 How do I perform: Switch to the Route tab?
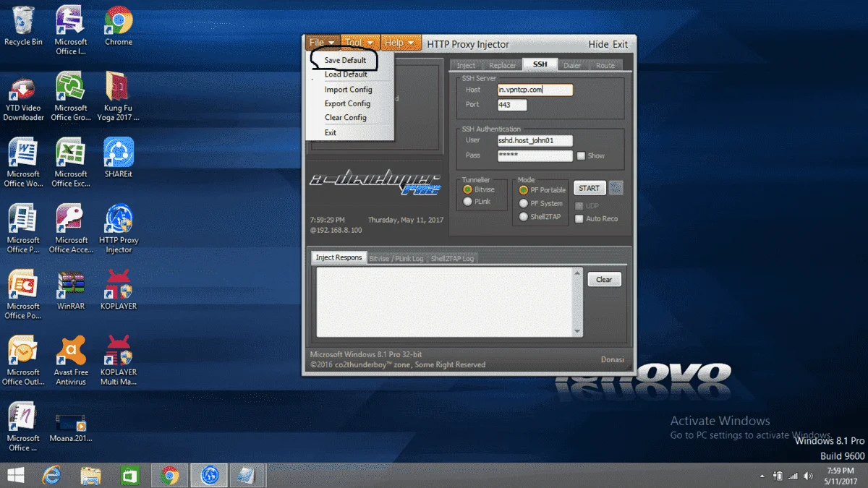click(x=605, y=65)
